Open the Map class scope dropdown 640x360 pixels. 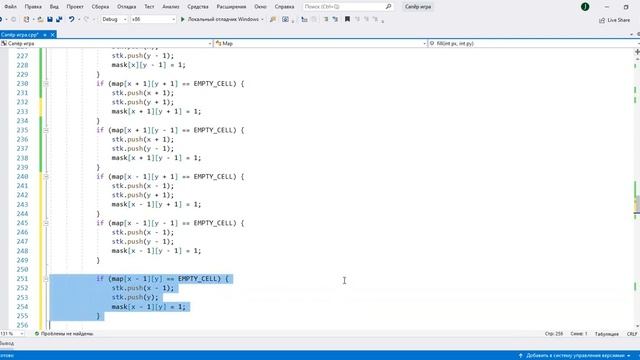(x=320, y=43)
